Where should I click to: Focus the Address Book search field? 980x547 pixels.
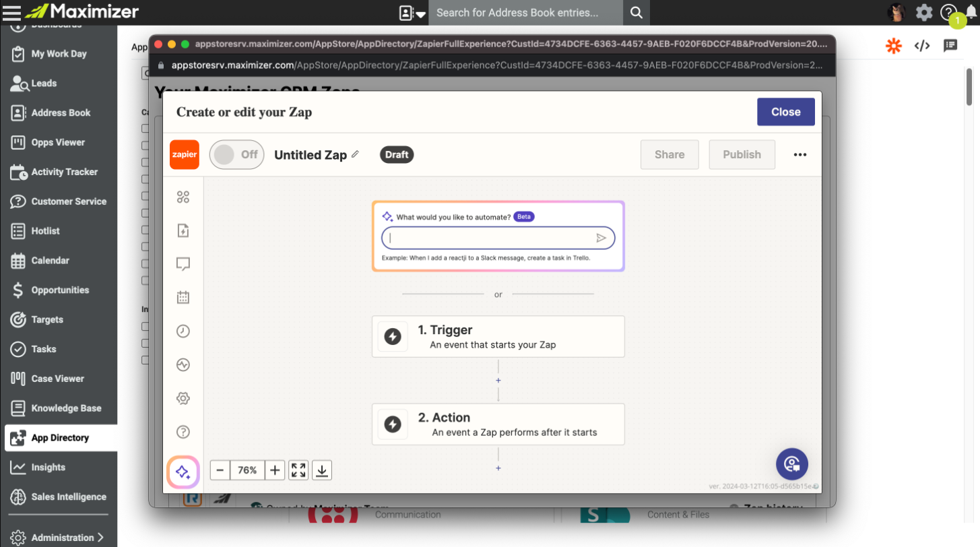[x=525, y=13]
